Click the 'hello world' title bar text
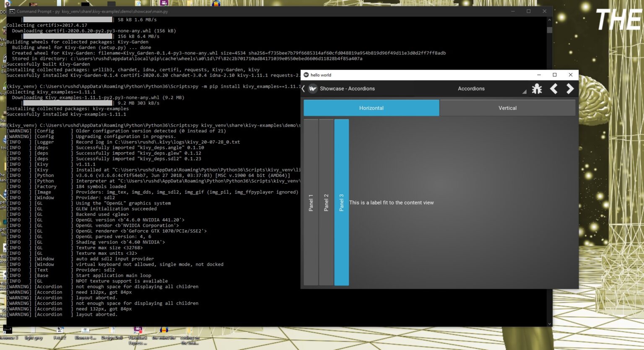The image size is (644, 350). (x=321, y=75)
